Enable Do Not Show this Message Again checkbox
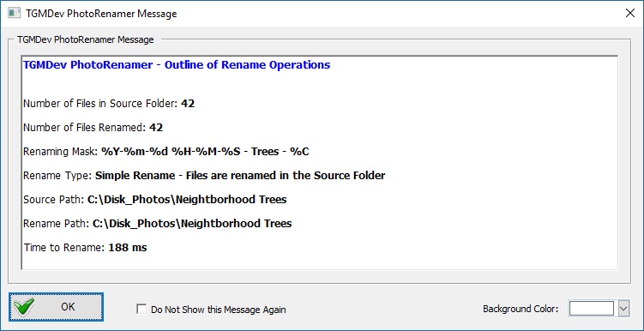The height and width of the screenshot is (331, 644). click(141, 310)
